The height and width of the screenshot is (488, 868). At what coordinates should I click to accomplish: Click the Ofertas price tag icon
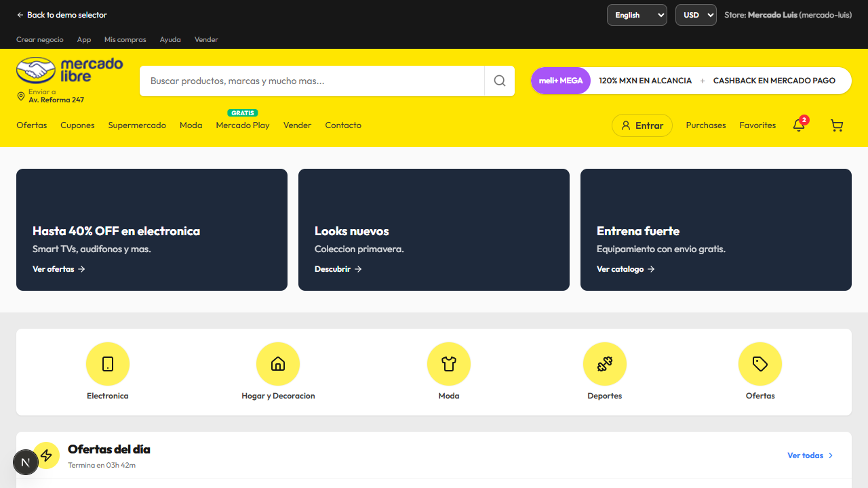click(x=760, y=364)
